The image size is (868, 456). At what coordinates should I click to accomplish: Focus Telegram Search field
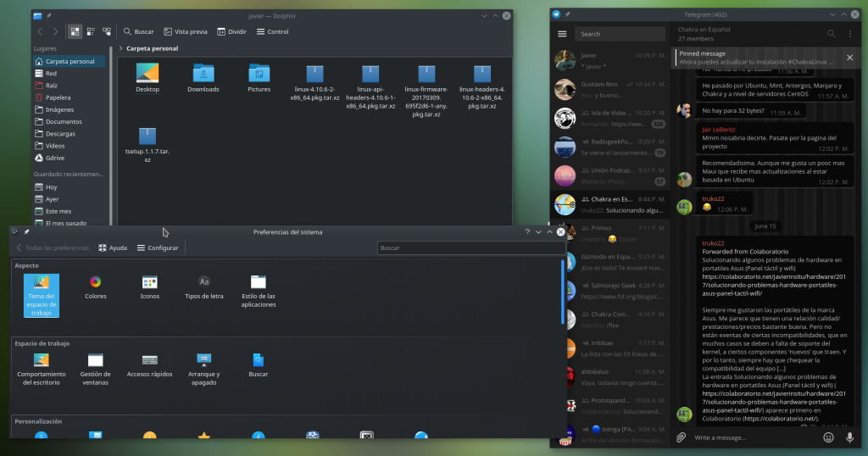point(620,34)
